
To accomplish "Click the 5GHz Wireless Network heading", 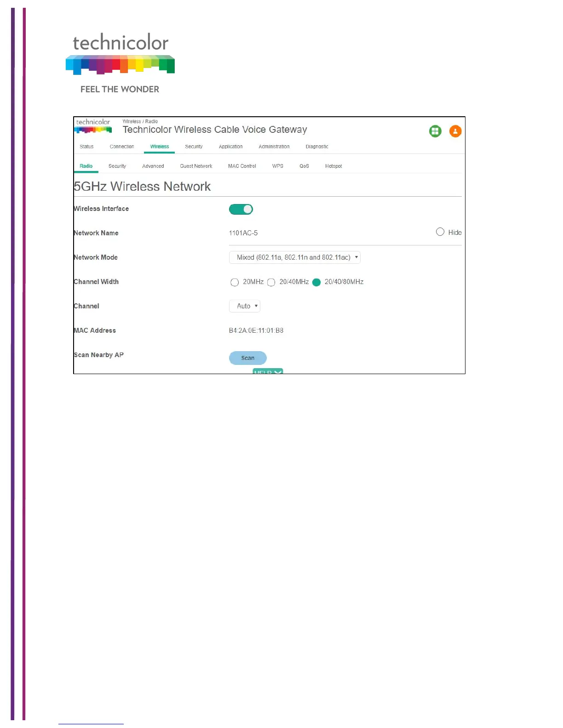I will 142,187.
